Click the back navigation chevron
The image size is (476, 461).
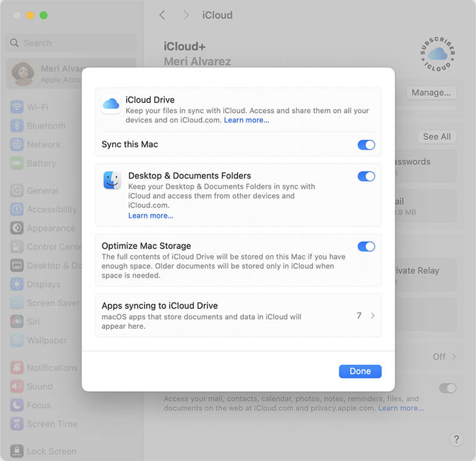click(162, 15)
